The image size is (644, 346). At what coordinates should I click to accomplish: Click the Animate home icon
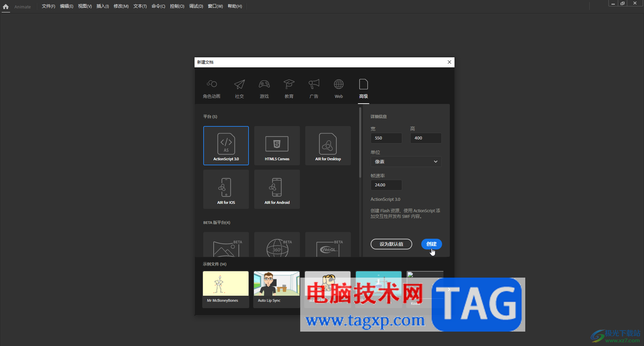click(6, 6)
